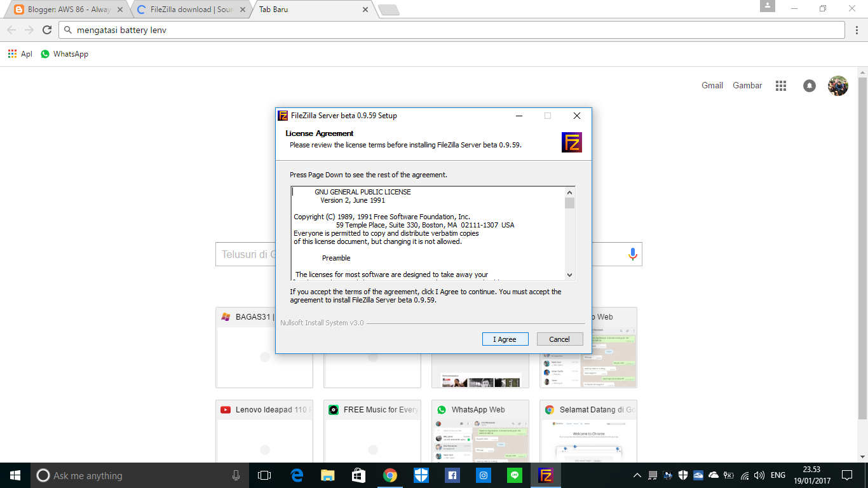Click inside the GNU license text box
Screen dimensions: 868x488
(428, 233)
